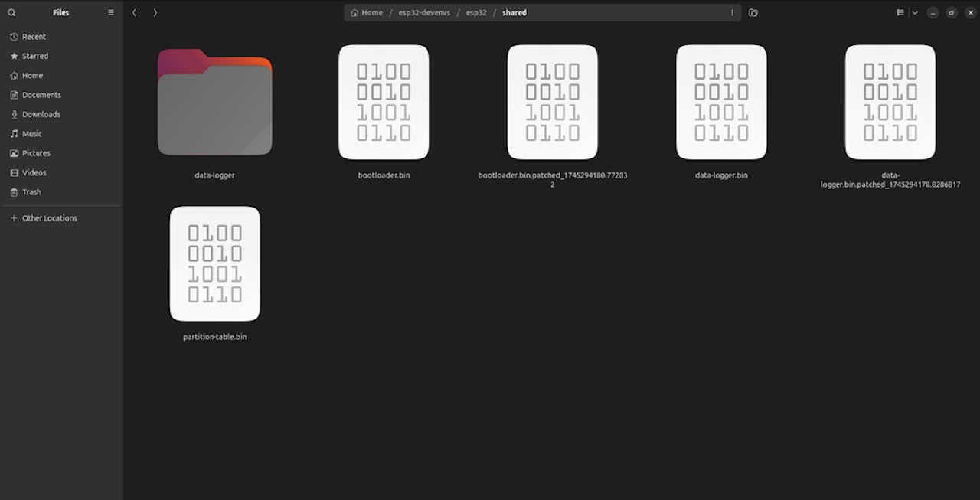Screen dimensions: 980x500
Task: Select the bootloader.bin file icon
Action: coord(384,102)
